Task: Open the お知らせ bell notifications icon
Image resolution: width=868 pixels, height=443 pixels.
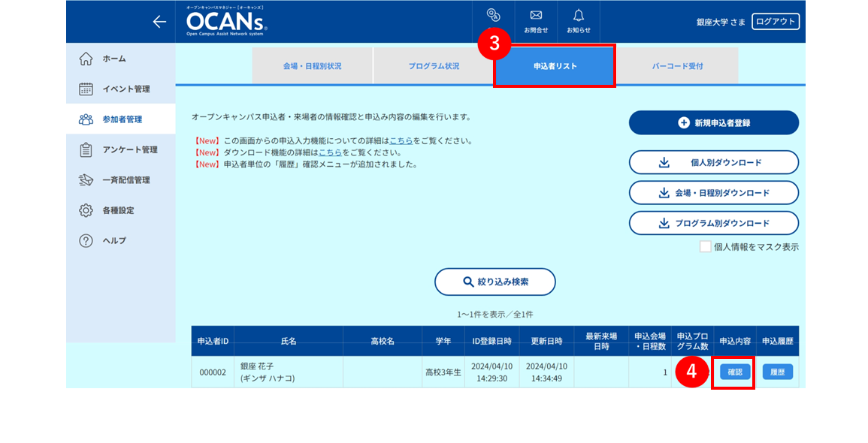Action: 579,22
